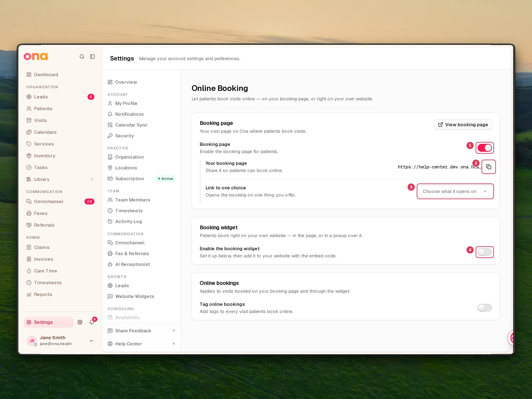Open Organization in Practice settings

(141, 157)
